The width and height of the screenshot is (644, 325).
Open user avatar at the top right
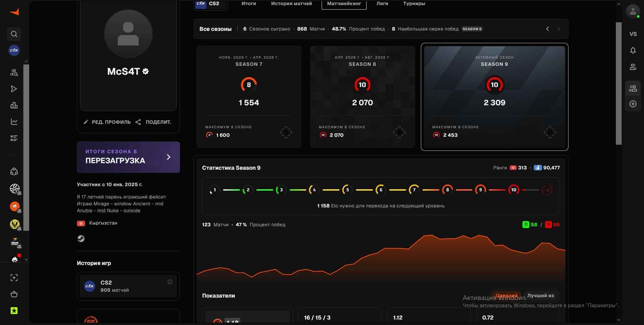633,11
